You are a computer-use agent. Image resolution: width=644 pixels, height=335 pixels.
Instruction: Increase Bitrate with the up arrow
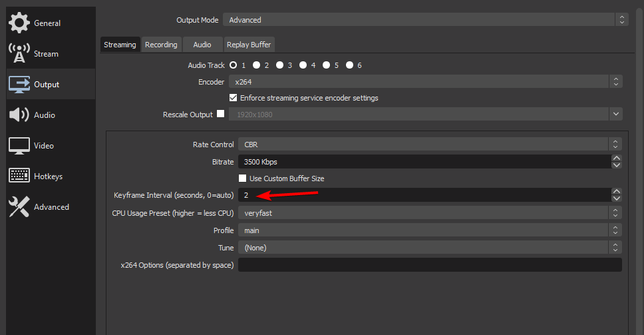(617, 159)
